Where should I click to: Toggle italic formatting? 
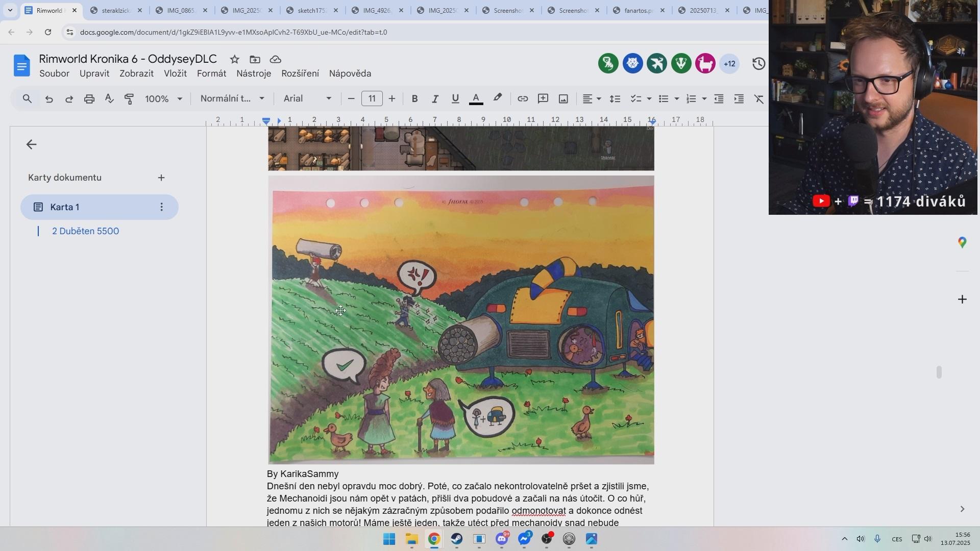click(x=435, y=99)
